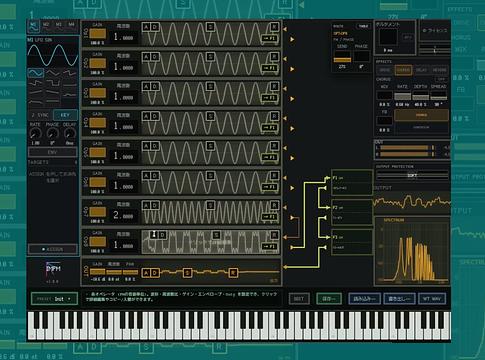Click the WT WAV button
Image resolution: width=485 pixels, height=360 pixels.
click(x=432, y=298)
